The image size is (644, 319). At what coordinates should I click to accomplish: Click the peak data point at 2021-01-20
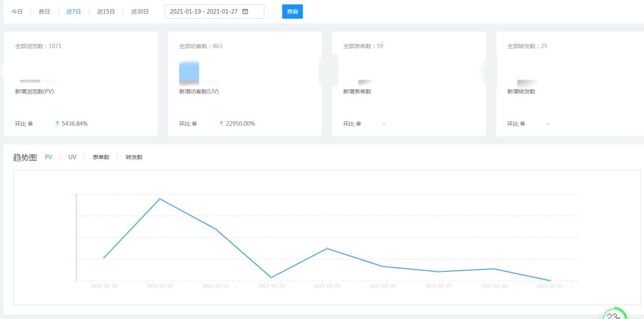160,199
